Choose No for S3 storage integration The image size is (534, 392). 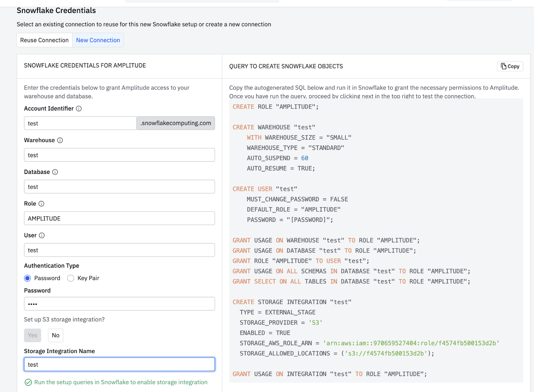coord(56,335)
